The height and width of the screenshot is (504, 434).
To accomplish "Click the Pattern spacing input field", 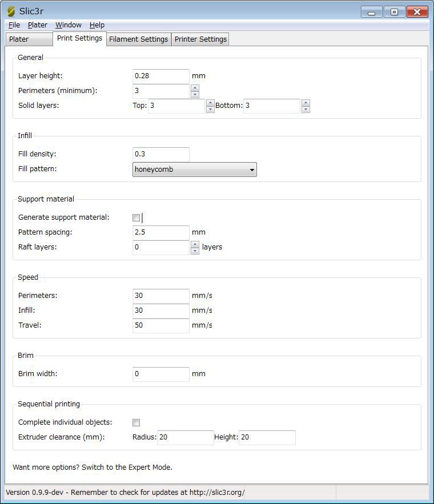I will [x=160, y=232].
